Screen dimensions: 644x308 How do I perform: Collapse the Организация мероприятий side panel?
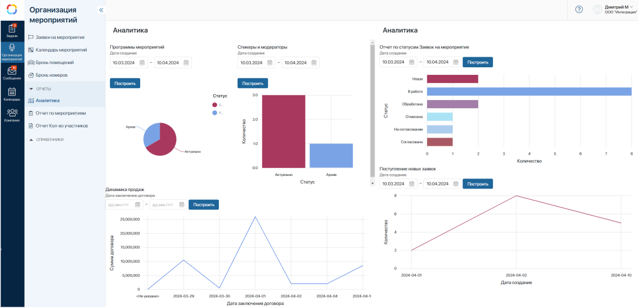pos(101,10)
